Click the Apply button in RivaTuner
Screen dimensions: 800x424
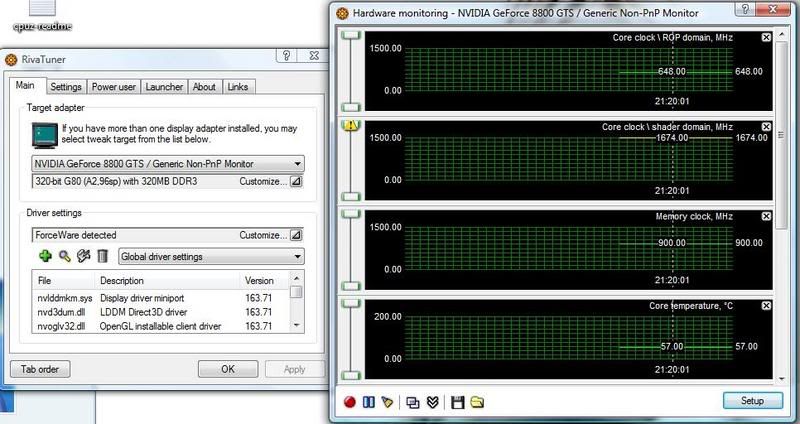294,369
